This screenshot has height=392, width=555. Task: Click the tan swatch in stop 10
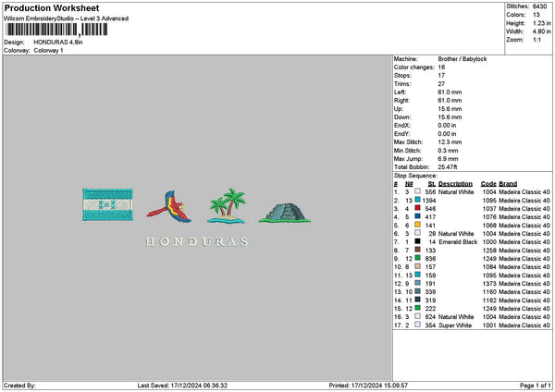point(418,266)
